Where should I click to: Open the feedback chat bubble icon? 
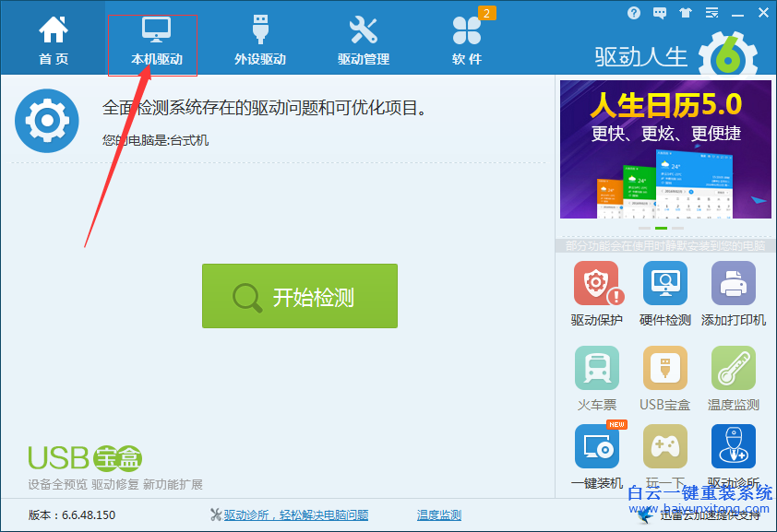pos(660,13)
